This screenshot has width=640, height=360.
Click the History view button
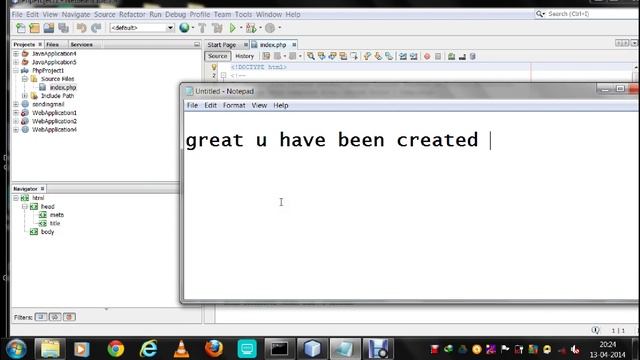point(244,56)
